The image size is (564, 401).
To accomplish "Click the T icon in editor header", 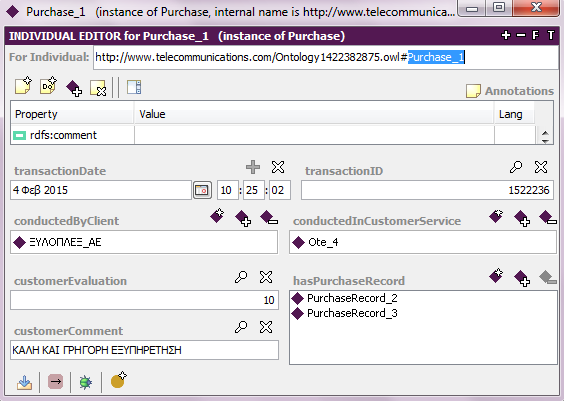I will pyautogui.click(x=551, y=35).
